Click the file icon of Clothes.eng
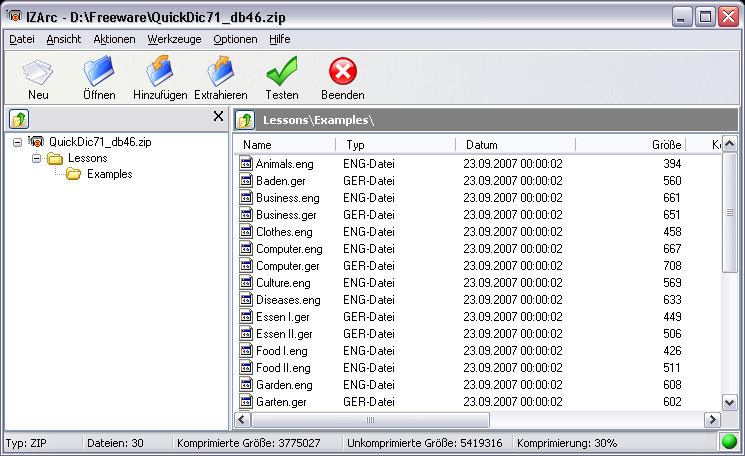Screen dimensions: 745x456 [246, 232]
